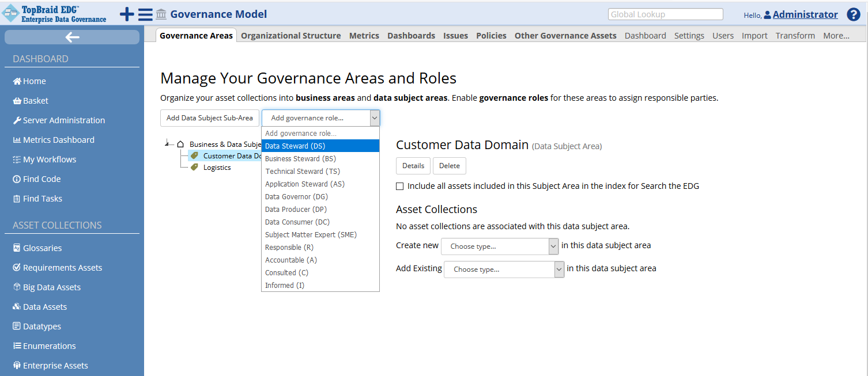Open Metrics Dashboard from the sidebar
Screen dimensions: 868x376
(58, 139)
